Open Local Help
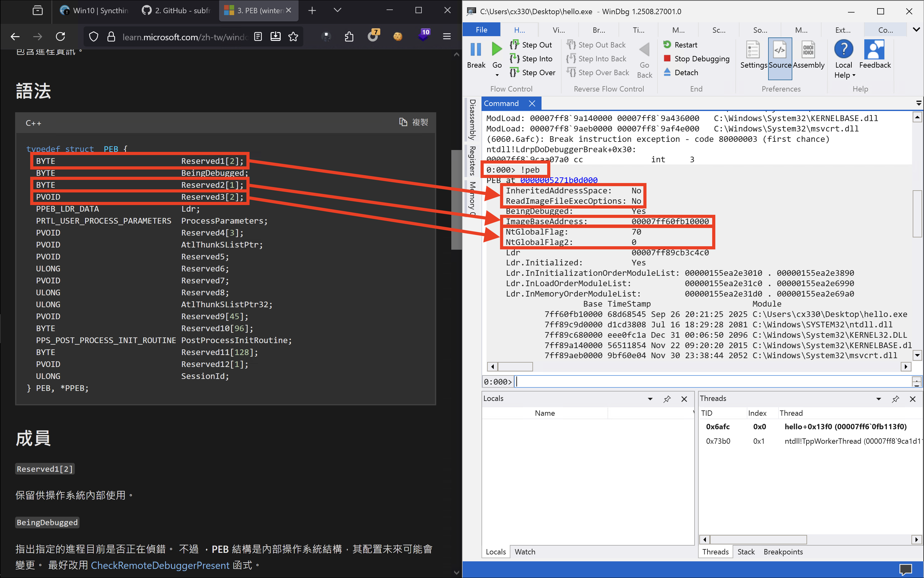This screenshot has width=924, height=578. [x=844, y=59]
